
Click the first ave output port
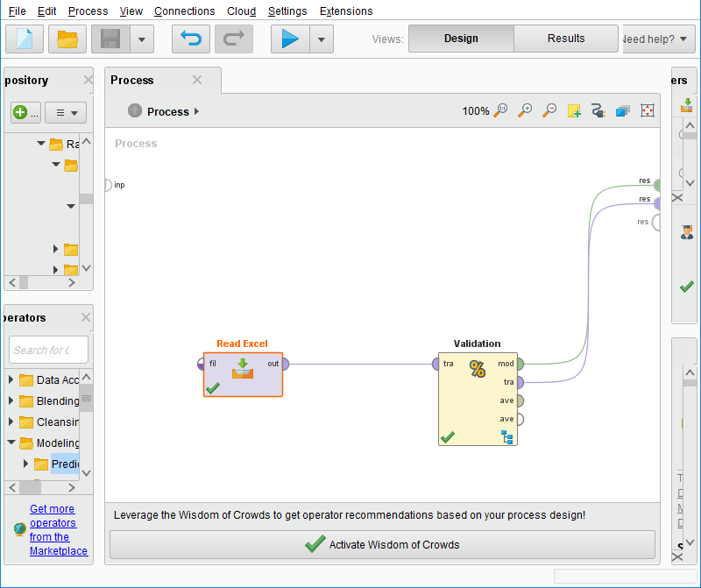click(520, 400)
